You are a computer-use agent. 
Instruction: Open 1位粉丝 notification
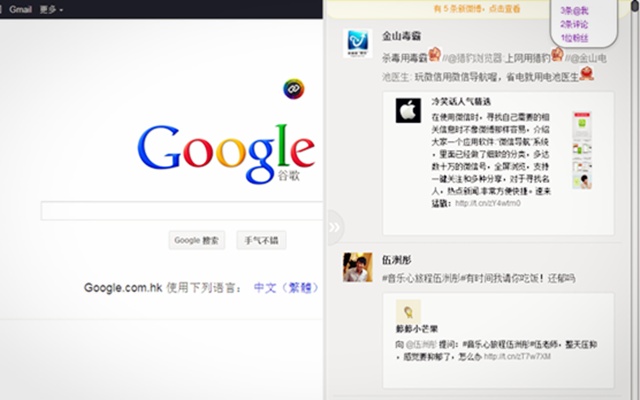tap(574, 38)
